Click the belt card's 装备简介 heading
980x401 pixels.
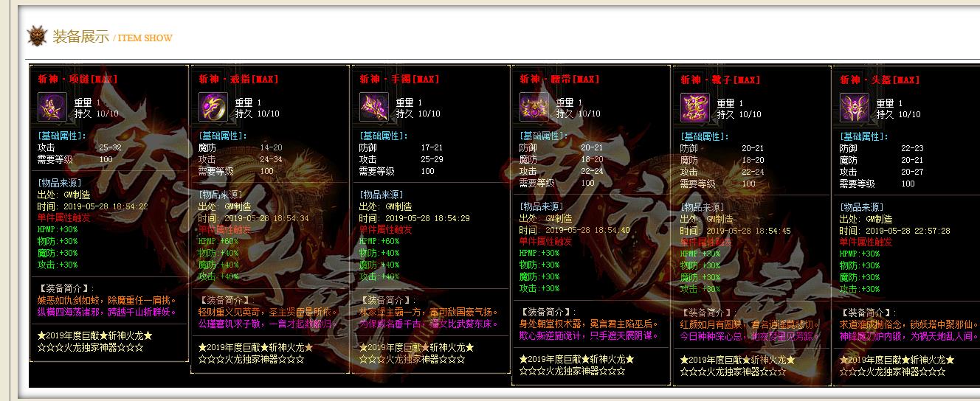[547, 312]
